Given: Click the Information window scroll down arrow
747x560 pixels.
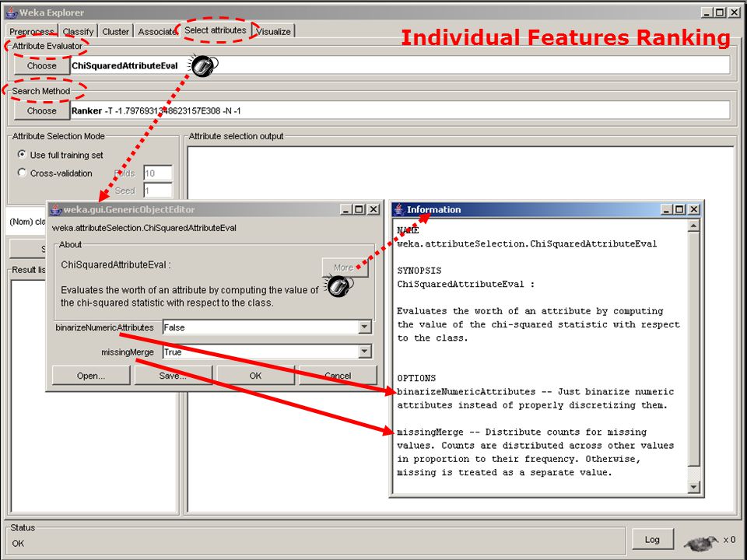Looking at the screenshot, I should 693,487.
